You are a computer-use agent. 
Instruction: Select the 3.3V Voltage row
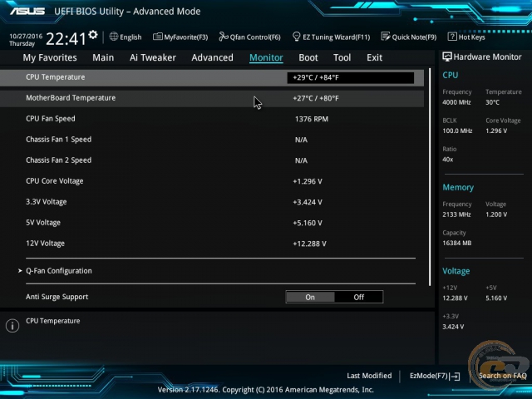tap(212, 202)
